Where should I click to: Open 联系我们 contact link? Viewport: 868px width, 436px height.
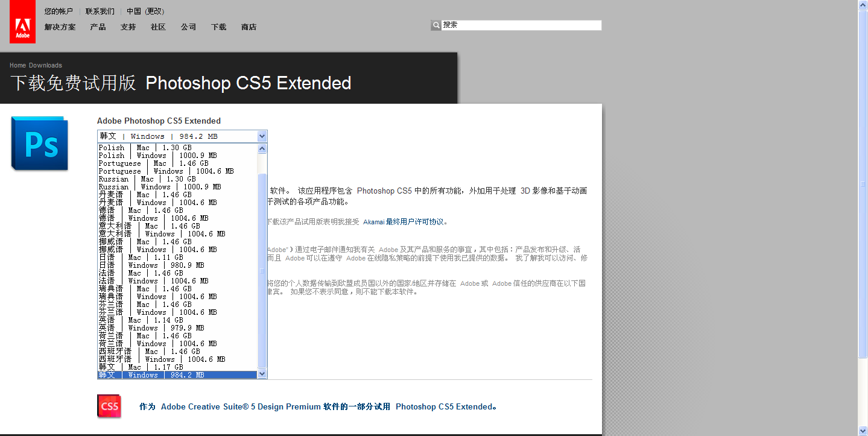(100, 11)
